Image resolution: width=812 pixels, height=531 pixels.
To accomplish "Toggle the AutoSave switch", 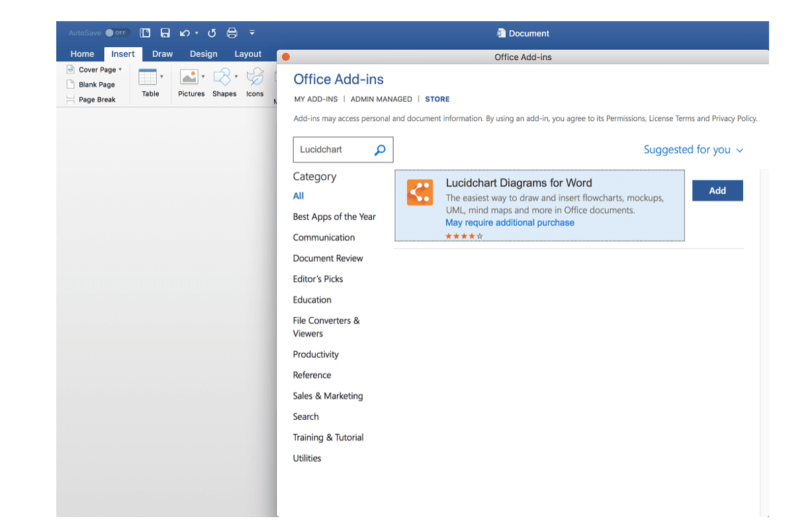I will click(x=118, y=32).
